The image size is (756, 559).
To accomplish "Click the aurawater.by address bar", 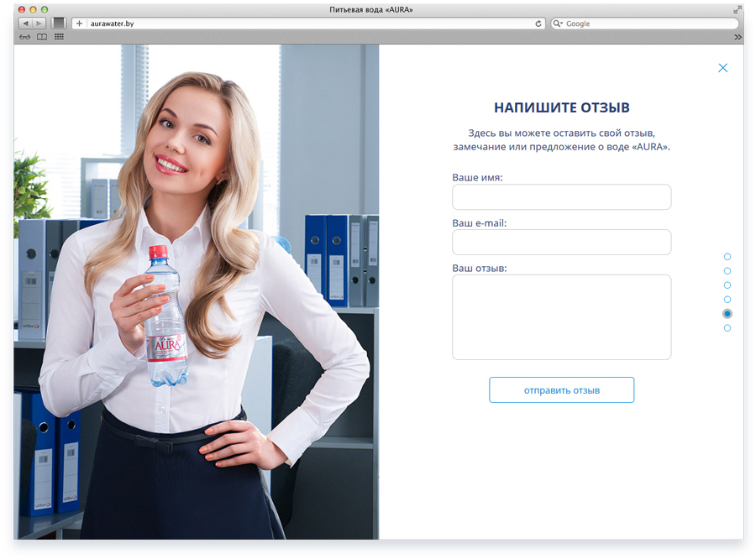I will [x=308, y=24].
